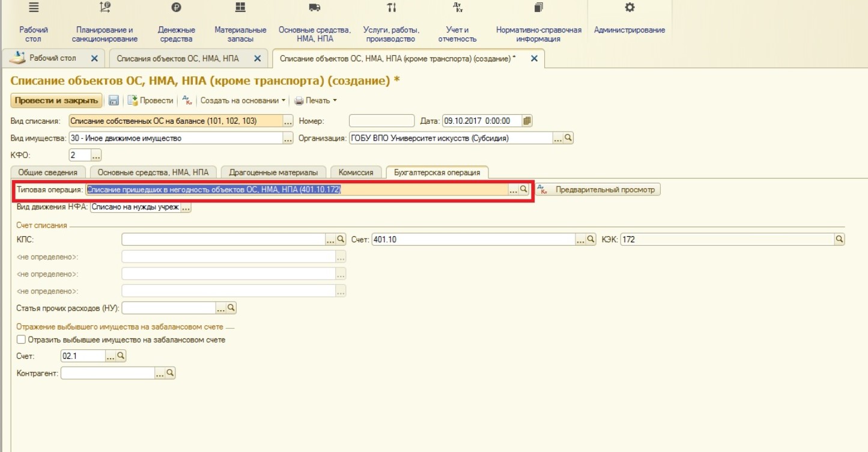Open Счет 401.10 selection ellipsis button

(581, 239)
